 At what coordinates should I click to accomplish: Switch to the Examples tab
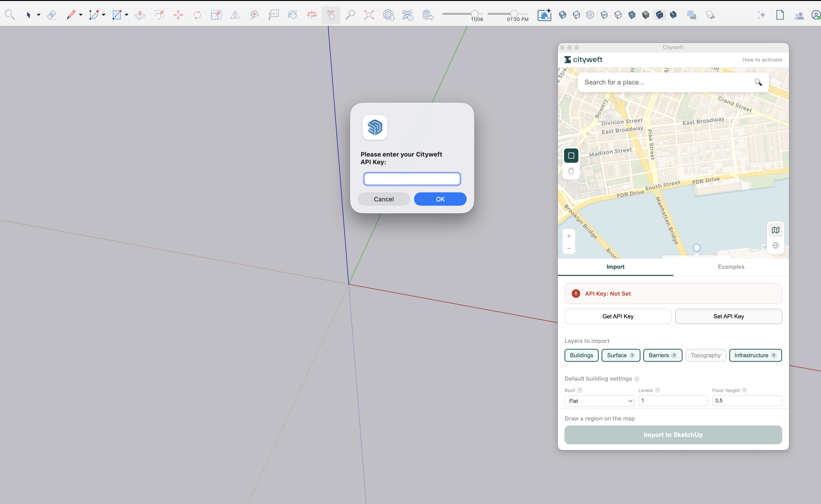731,267
